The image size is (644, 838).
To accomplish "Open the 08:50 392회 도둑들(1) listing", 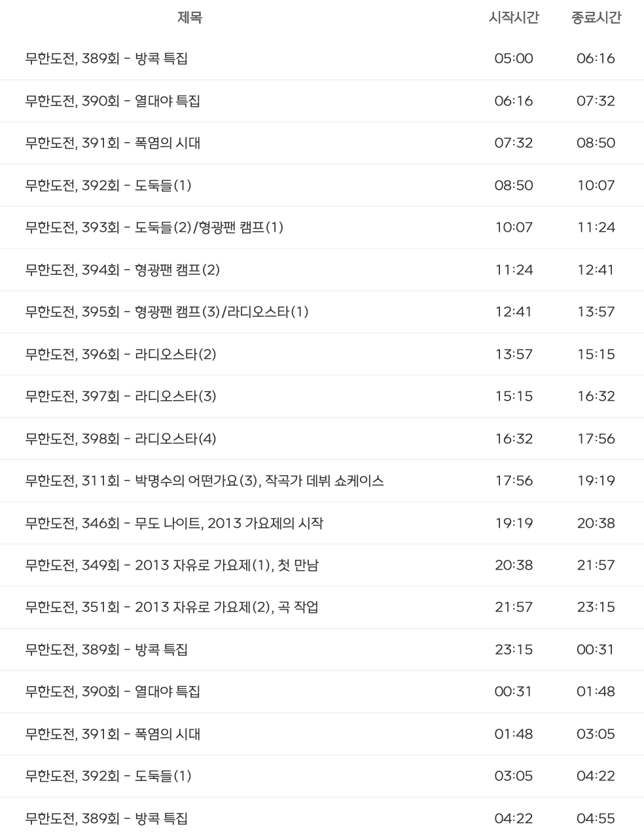I will [322, 185].
